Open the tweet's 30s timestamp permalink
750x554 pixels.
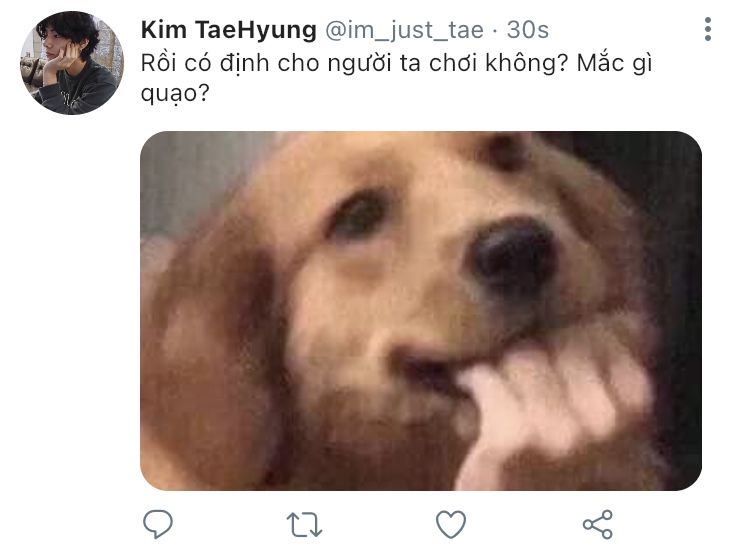coord(528,30)
